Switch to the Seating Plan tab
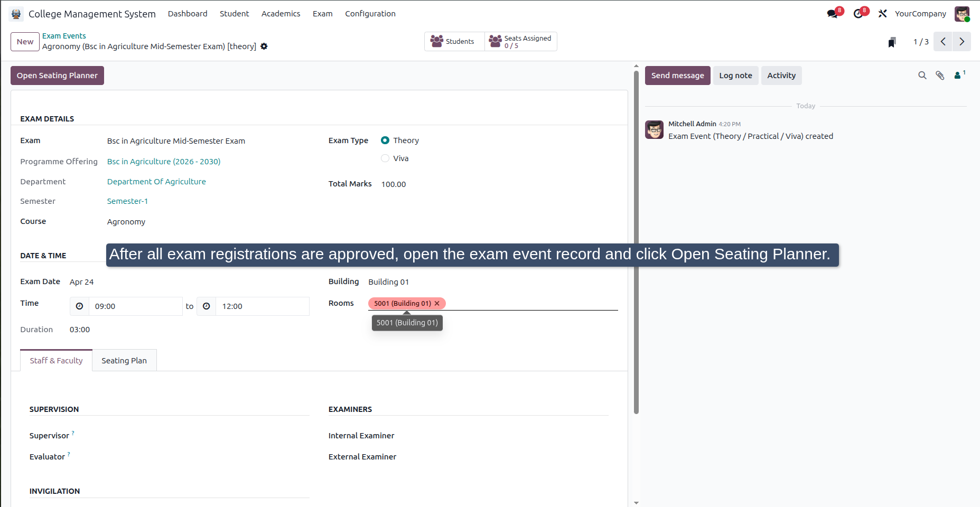Screen dimensions: 980x507 [x=124, y=361]
